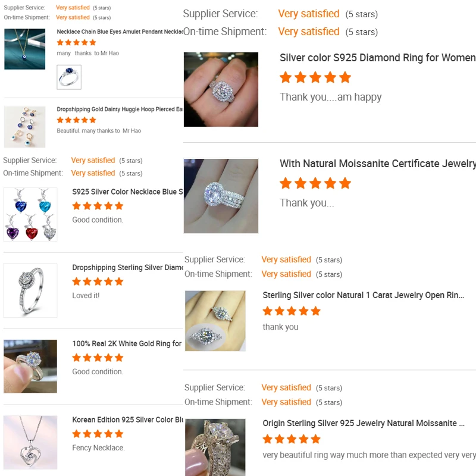Click the star rating under S925 Diamond Ring
Screen dimensions: 476x476
315,77
